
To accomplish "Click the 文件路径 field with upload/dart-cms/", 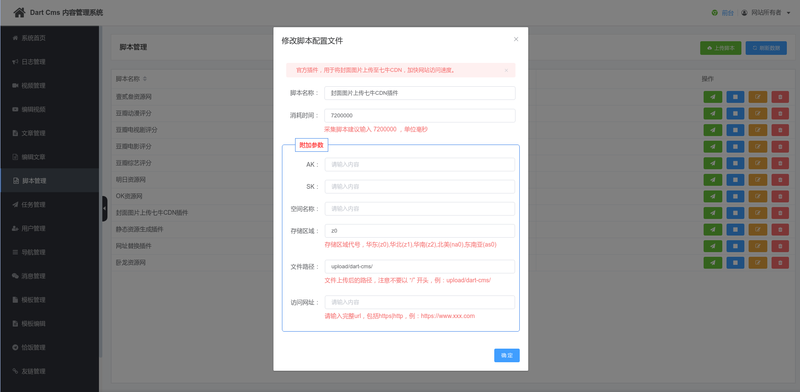I will tap(419, 266).
